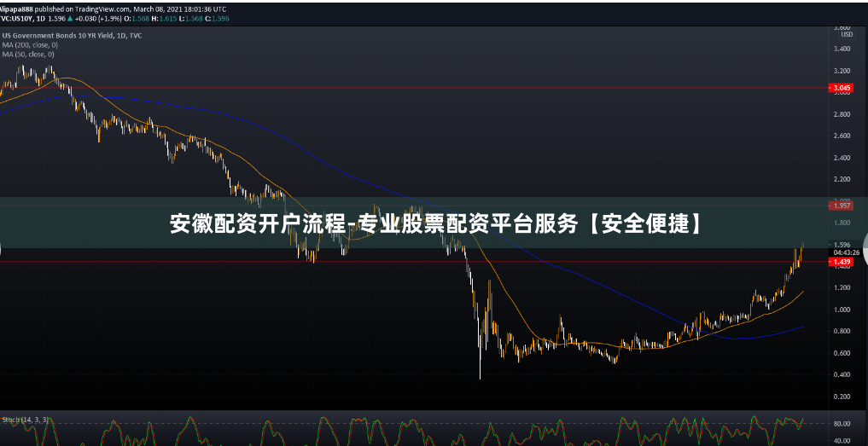Click the 40.00 stochastic level label

842,441
